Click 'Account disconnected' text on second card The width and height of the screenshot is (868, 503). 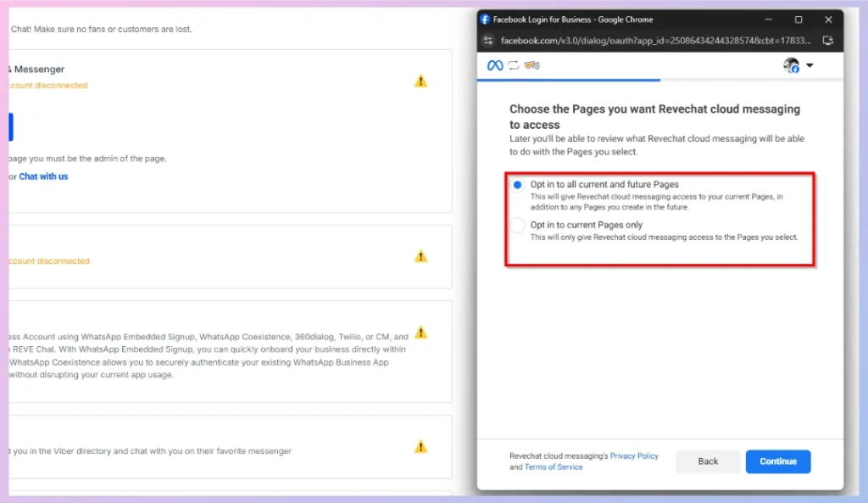click(49, 261)
